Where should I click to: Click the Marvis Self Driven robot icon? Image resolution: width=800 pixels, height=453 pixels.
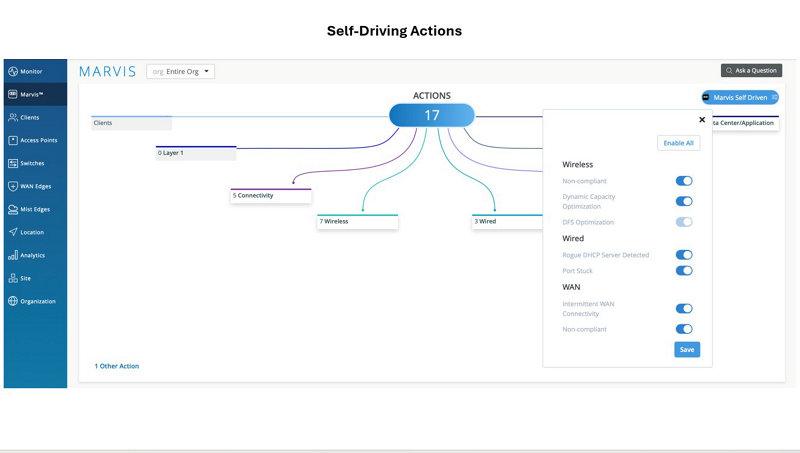(x=706, y=97)
